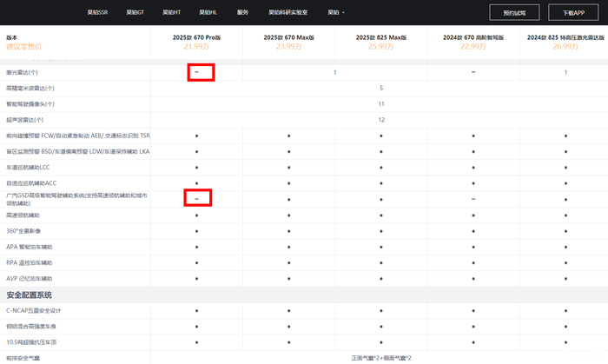The image size is (608, 364).
Task: Select the 2024款 825 特高压激光雷达版 header
Action: pyautogui.click(x=565, y=38)
